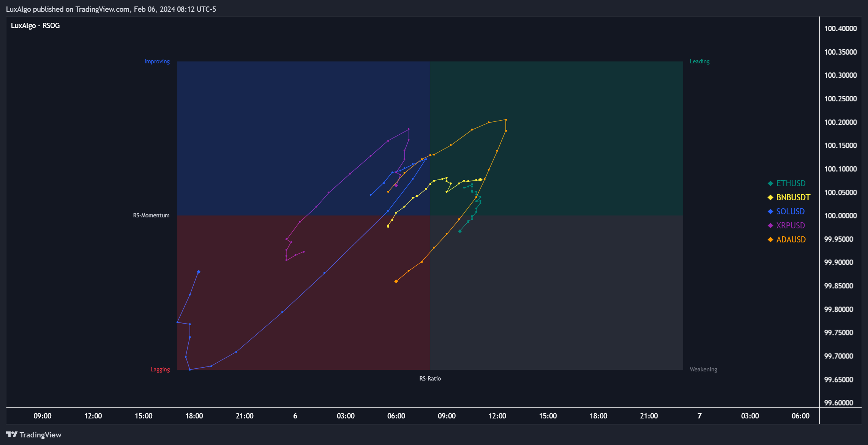Click the RS-Ratio axis label
Screen dimensions: 868x445
point(430,379)
